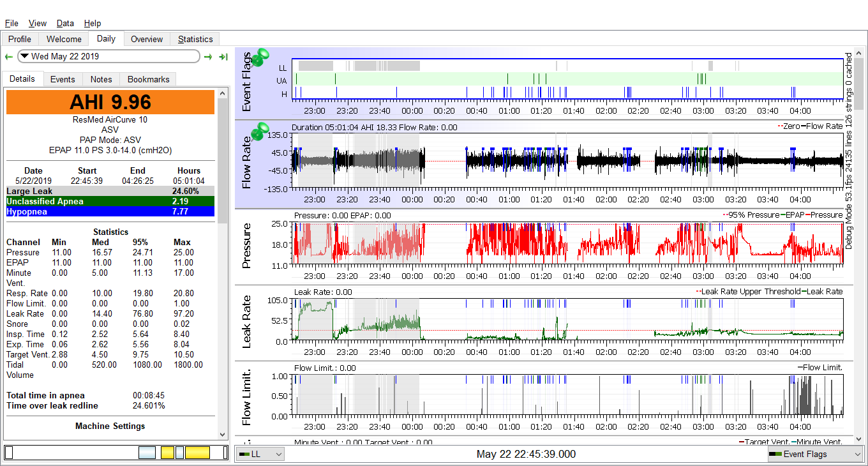This screenshot has height=466, width=868.
Task: Select the widest yellow session bar segment
Action: click(197, 453)
